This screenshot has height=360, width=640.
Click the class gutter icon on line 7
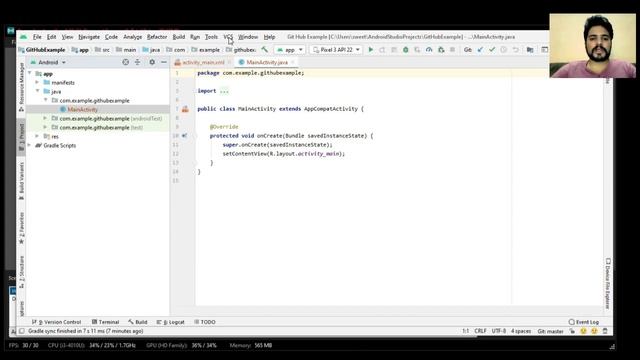pyautogui.click(x=185, y=109)
